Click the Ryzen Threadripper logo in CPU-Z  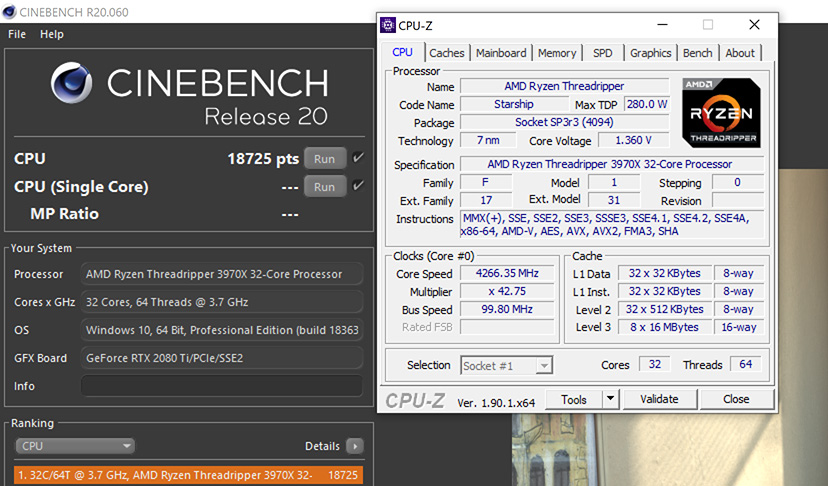click(721, 113)
